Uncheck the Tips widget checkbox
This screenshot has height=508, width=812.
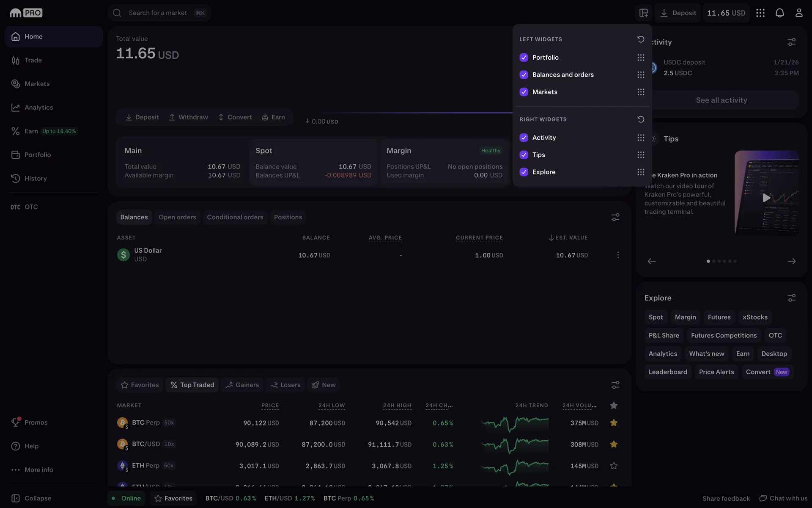pyautogui.click(x=524, y=155)
